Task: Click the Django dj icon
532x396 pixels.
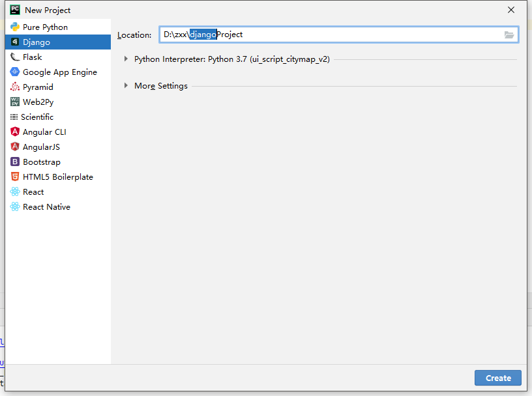Action: tap(15, 42)
